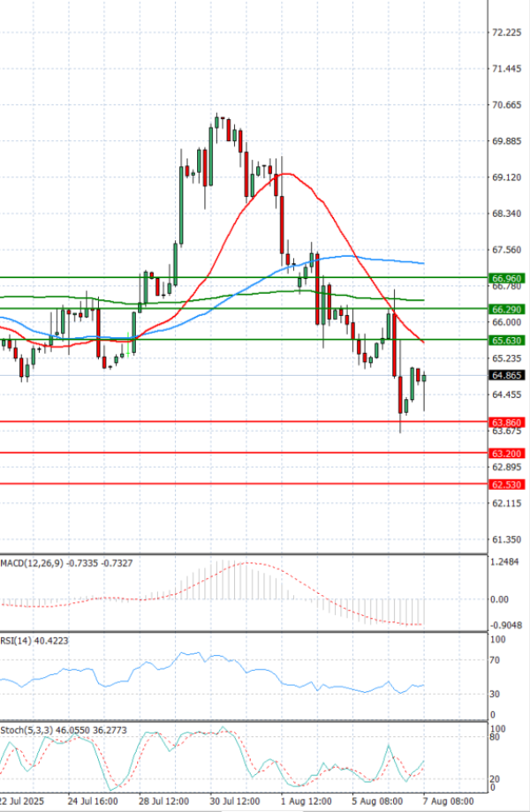Click the 70.665 price axis value

pos(507,105)
